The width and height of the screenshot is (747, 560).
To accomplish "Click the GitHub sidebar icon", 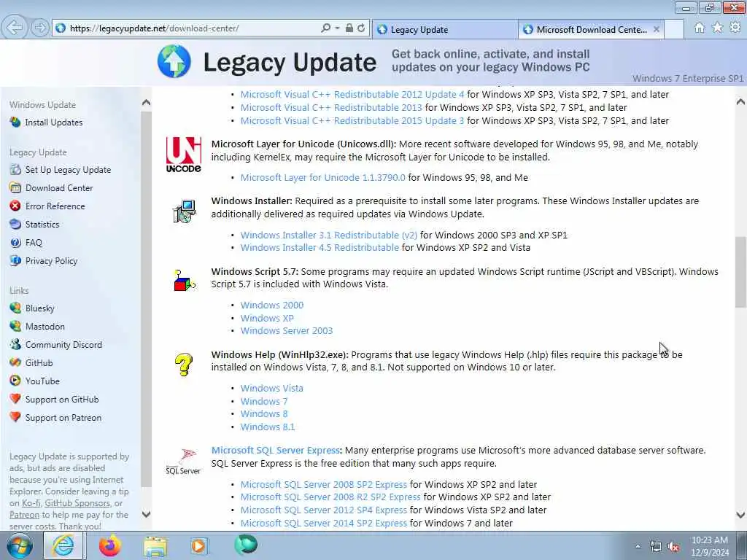I will click(15, 362).
